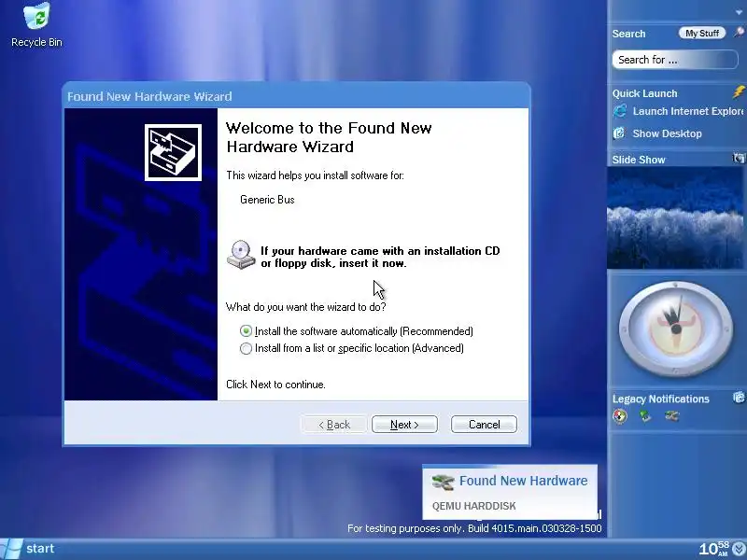
Task: Click the hardware device notification icon
Action: (x=671, y=416)
